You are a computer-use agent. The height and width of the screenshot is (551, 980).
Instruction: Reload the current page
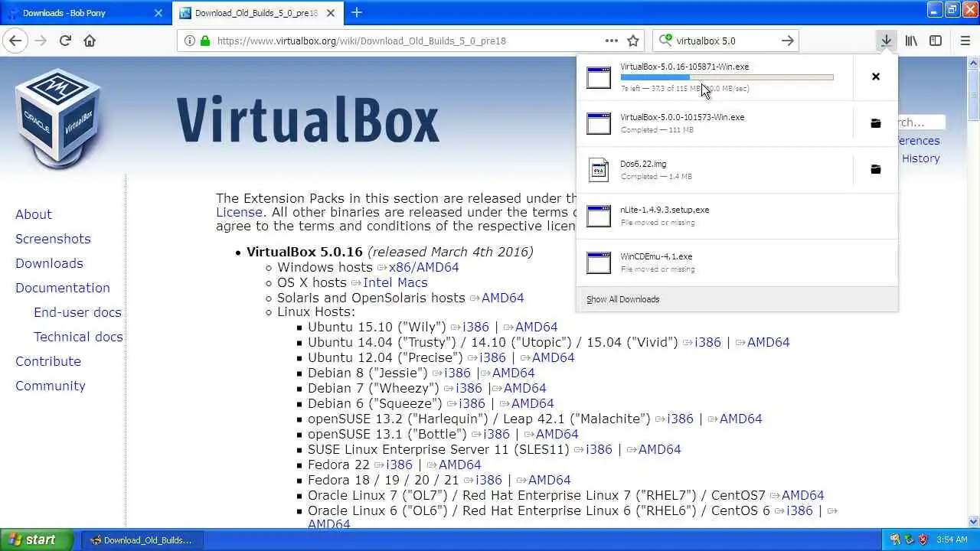(66, 41)
